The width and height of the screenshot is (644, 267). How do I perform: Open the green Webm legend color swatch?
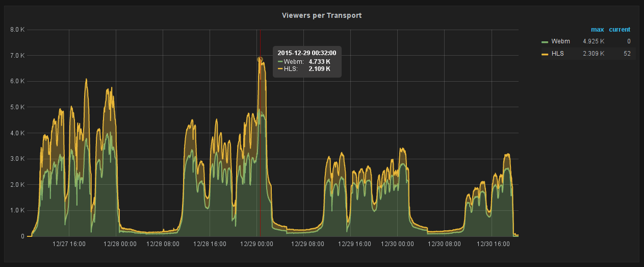(545, 42)
